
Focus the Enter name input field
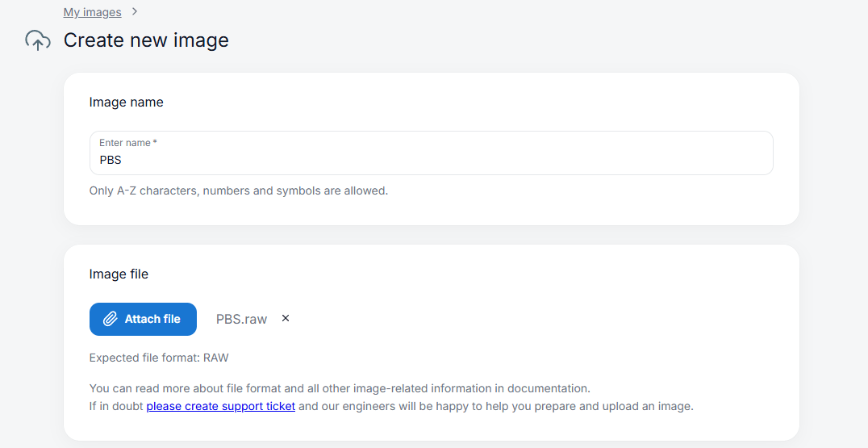(431, 160)
